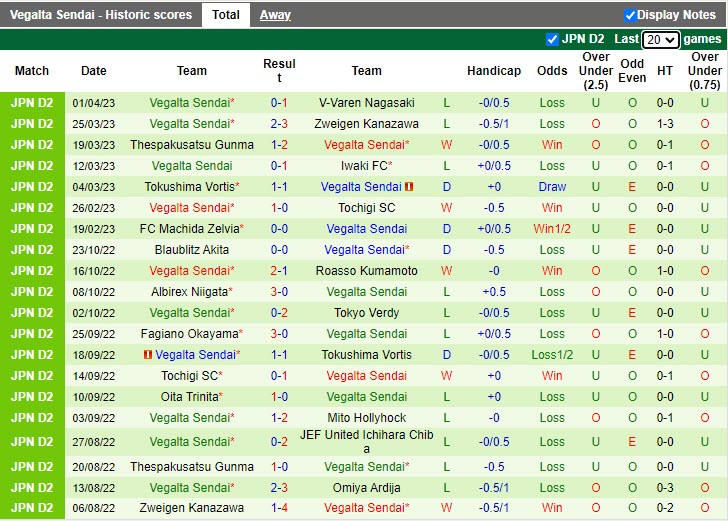728x521 pixels.
Task: Click Draw odds result for 04/03/23
Action: point(552,187)
